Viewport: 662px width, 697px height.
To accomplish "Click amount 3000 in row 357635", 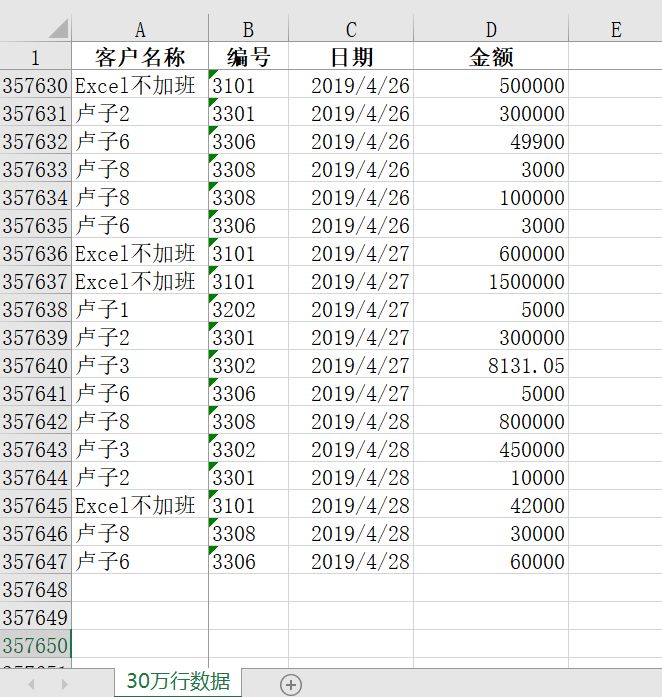I will pyautogui.click(x=491, y=224).
